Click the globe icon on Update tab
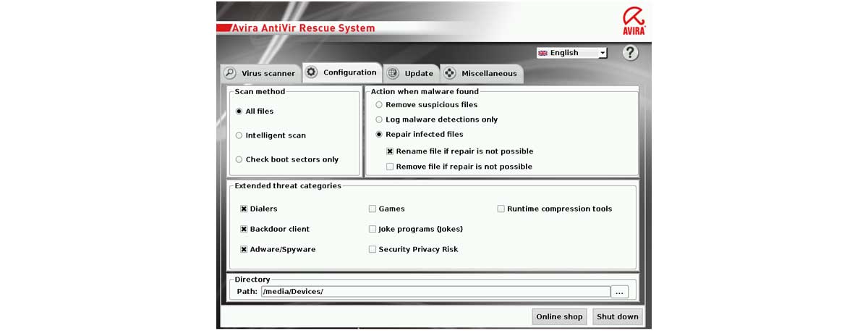 (x=393, y=73)
